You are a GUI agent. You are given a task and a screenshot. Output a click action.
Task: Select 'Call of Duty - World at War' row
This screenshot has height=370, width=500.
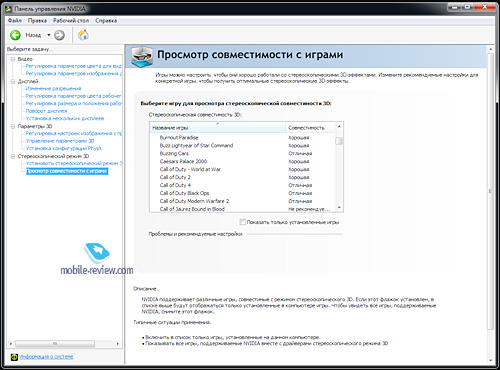[243, 169]
